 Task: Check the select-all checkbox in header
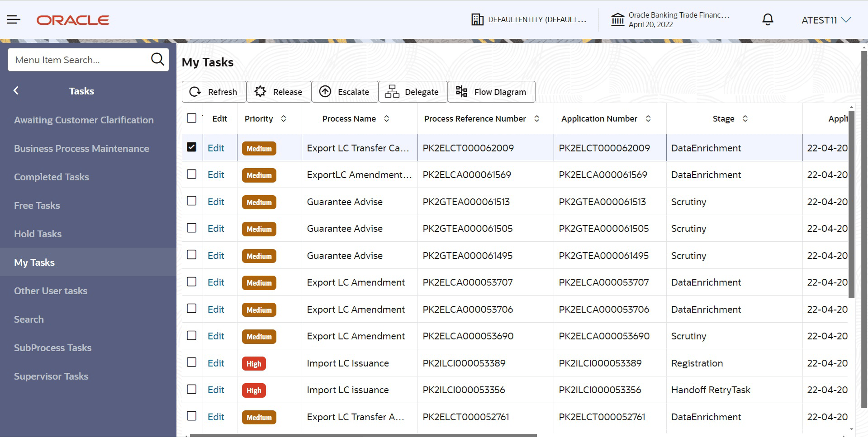pos(192,117)
